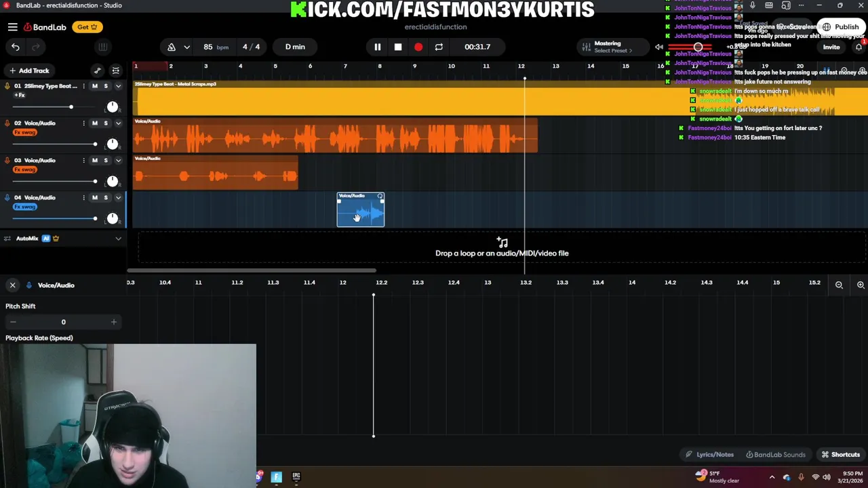Expand track 02 options chevron
Image resolution: width=868 pixels, height=488 pixels.
[x=118, y=123]
